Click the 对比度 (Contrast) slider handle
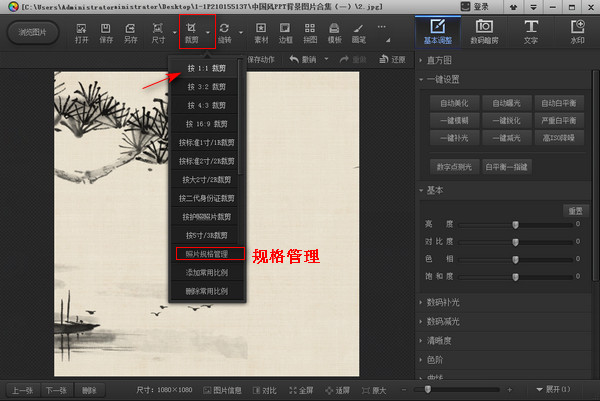This screenshot has width=600, height=401. [515, 242]
